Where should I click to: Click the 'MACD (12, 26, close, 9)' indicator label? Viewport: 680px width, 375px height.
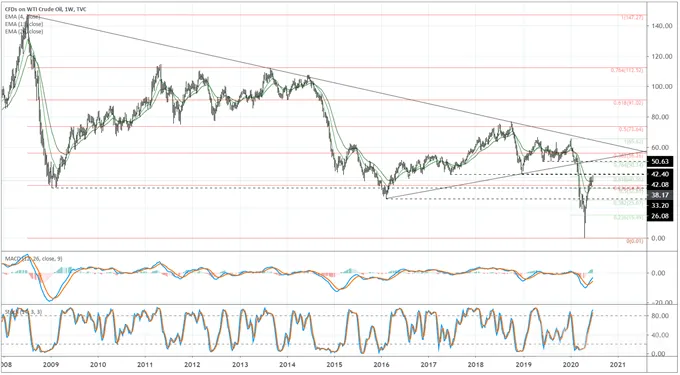coord(33,258)
